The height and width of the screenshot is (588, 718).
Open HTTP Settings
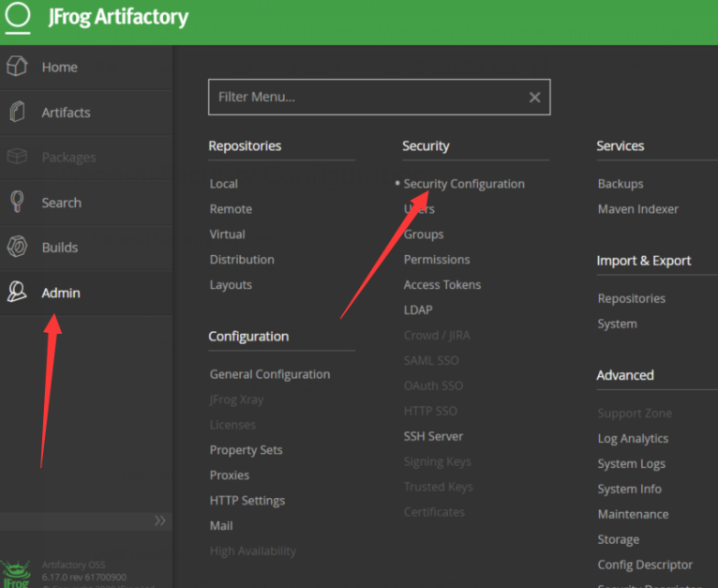tap(247, 501)
